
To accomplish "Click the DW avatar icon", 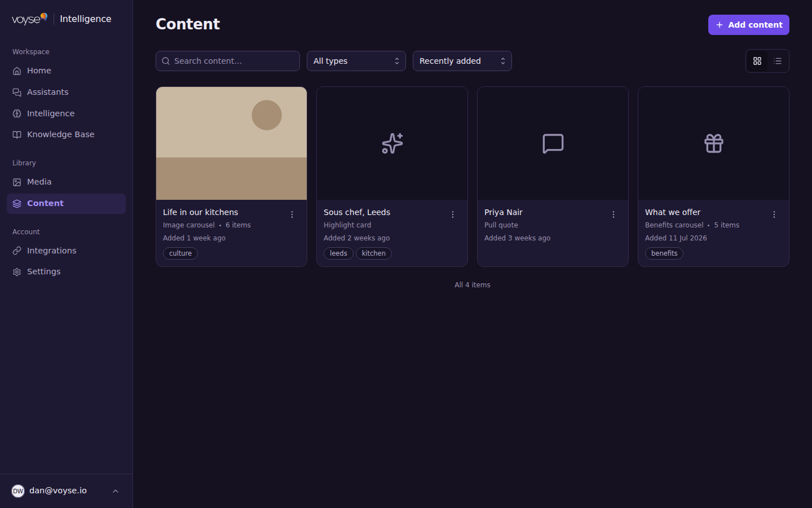I will [x=18, y=491].
